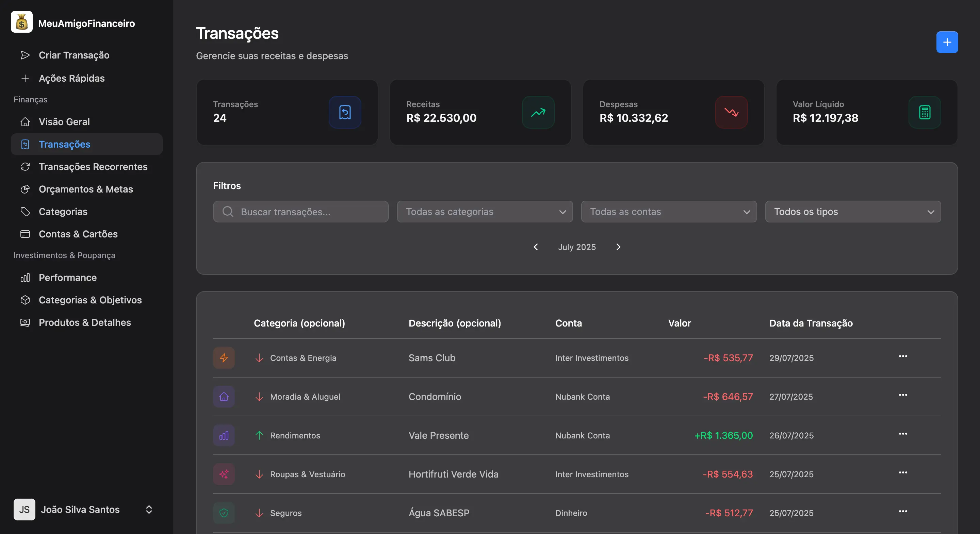Go to next month with right arrow
The height and width of the screenshot is (534, 980).
click(618, 247)
